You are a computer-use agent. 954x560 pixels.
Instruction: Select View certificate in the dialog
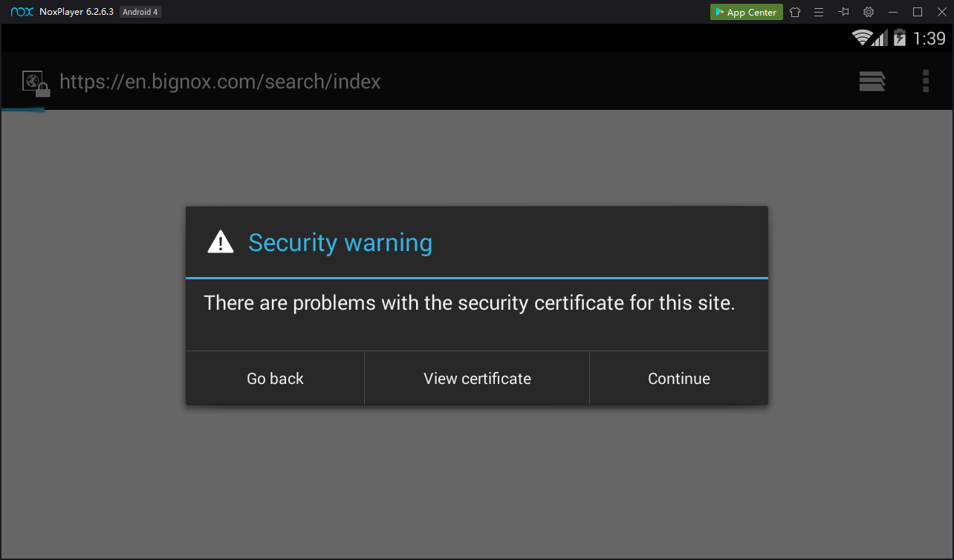(x=477, y=379)
